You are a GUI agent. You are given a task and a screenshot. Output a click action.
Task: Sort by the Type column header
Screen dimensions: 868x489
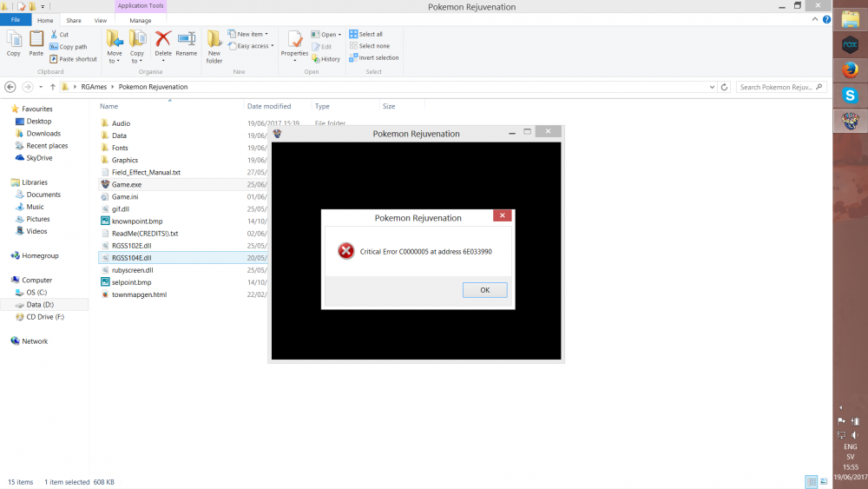tap(345, 106)
